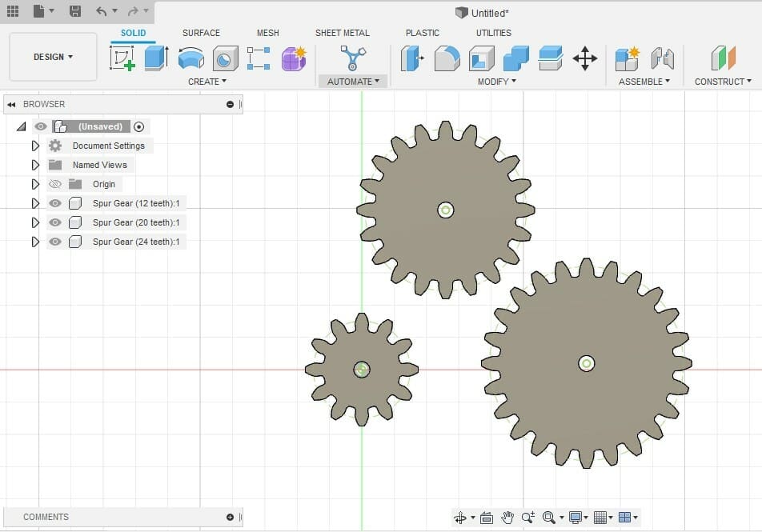Expand Document Settings node
Image resolution: width=762 pixels, height=532 pixels.
35,146
